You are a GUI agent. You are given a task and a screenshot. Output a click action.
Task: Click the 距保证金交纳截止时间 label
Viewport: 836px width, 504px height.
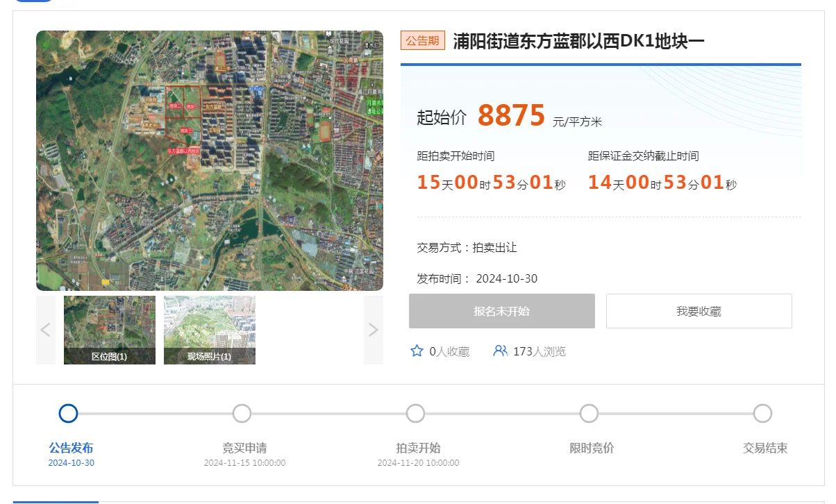(644, 156)
